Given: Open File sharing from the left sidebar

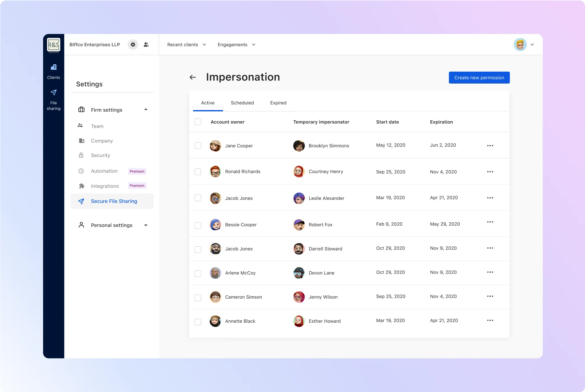Looking at the screenshot, I should coord(53,100).
